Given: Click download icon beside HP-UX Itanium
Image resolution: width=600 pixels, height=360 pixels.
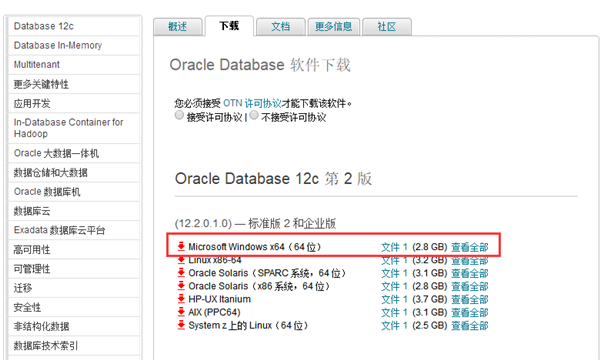Looking at the screenshot, I should pyautogui.click(x=181, y=299).
